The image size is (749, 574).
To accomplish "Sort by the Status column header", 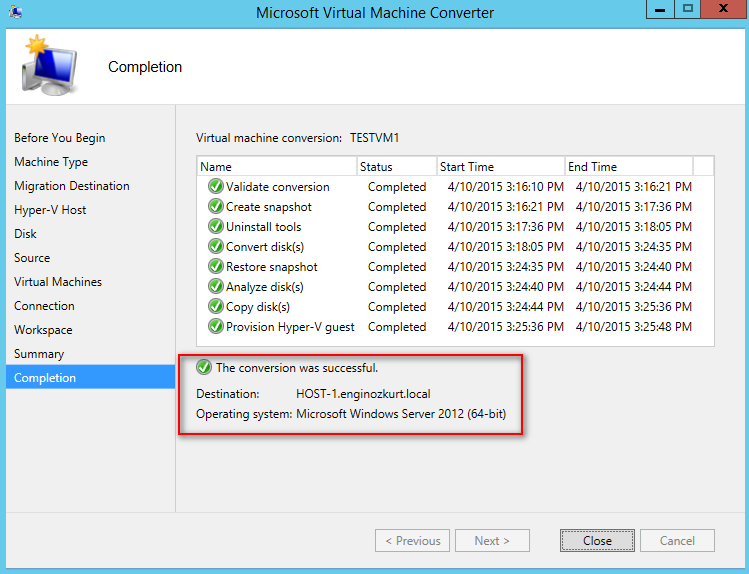I will (397, 166).
